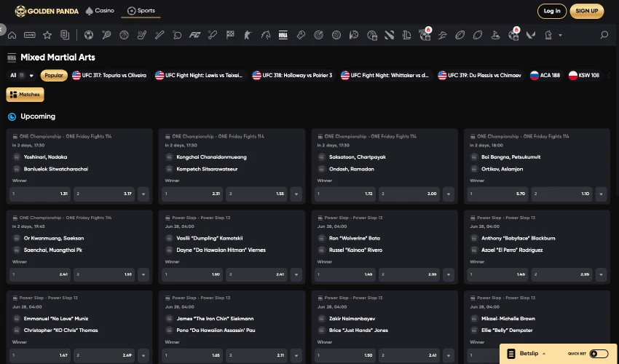Select the tennis racket sport icon
619x364 pixels.
(x=106, y=35)
